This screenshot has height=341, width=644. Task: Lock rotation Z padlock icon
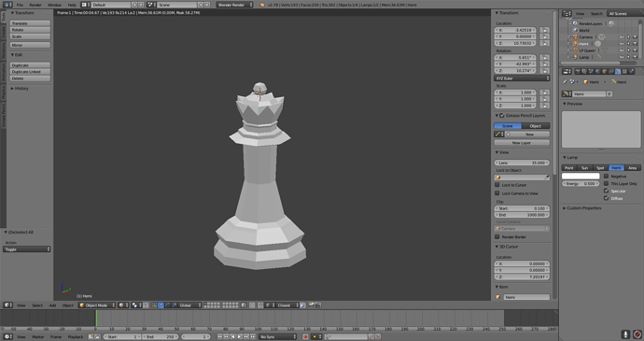point(545,71)
